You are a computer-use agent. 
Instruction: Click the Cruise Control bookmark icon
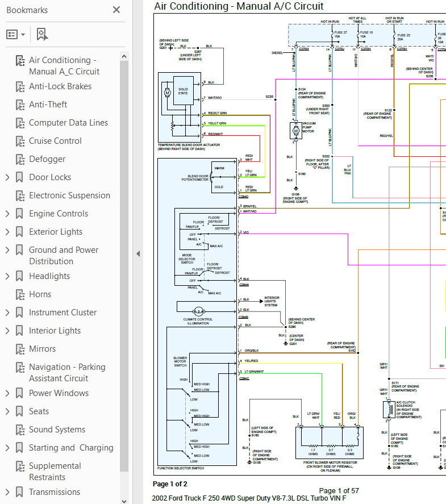20,141
